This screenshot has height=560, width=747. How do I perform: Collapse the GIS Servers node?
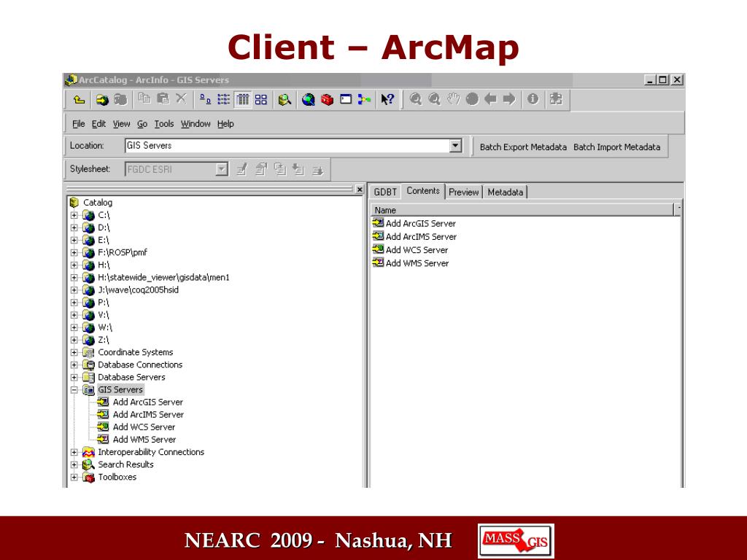click(x=74, y=390)
